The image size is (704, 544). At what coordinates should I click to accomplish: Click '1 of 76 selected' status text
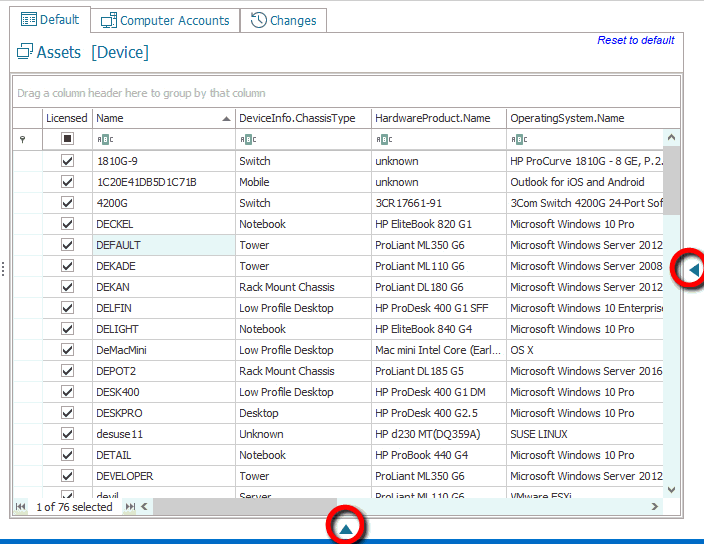click(74, 507)
